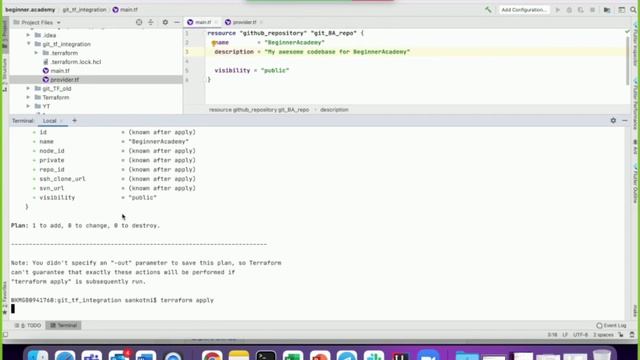The image size is (640, 360).
Task: Open Event Log
Action: (611, 325)
